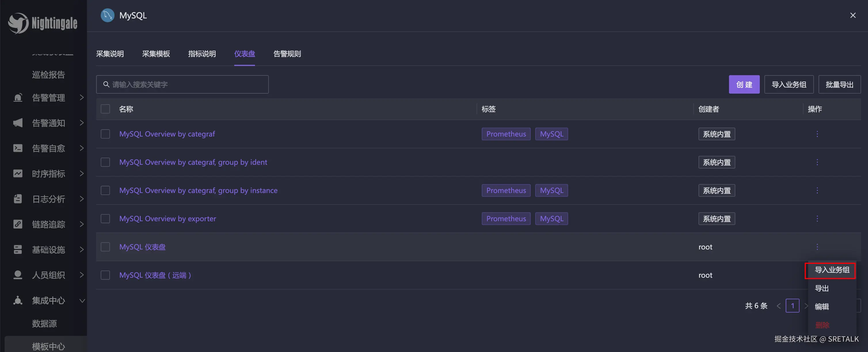Open more actions for MySQL Overview by exporter
This screenshot has width=868, height=352.
click(817, 219)
